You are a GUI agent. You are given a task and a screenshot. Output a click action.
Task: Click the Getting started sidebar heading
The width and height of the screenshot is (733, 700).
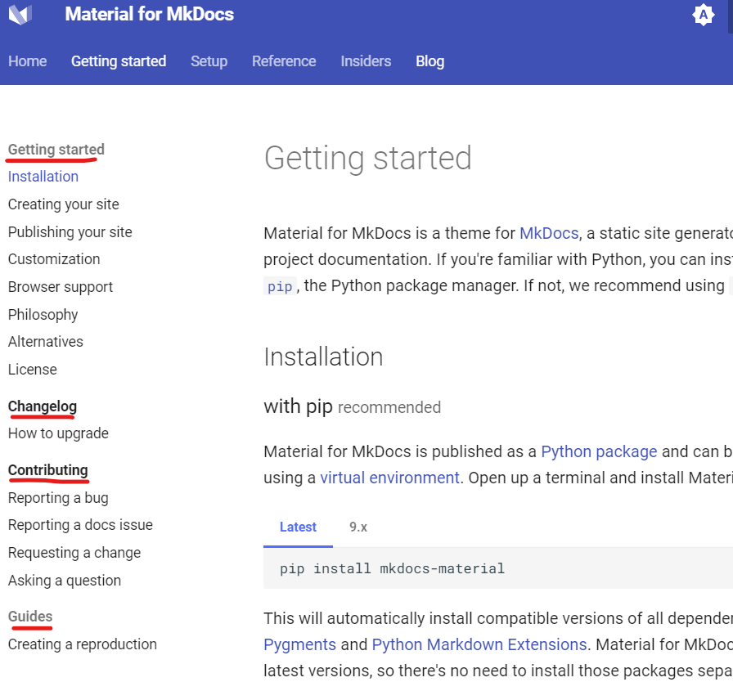(x=56, y=150)
